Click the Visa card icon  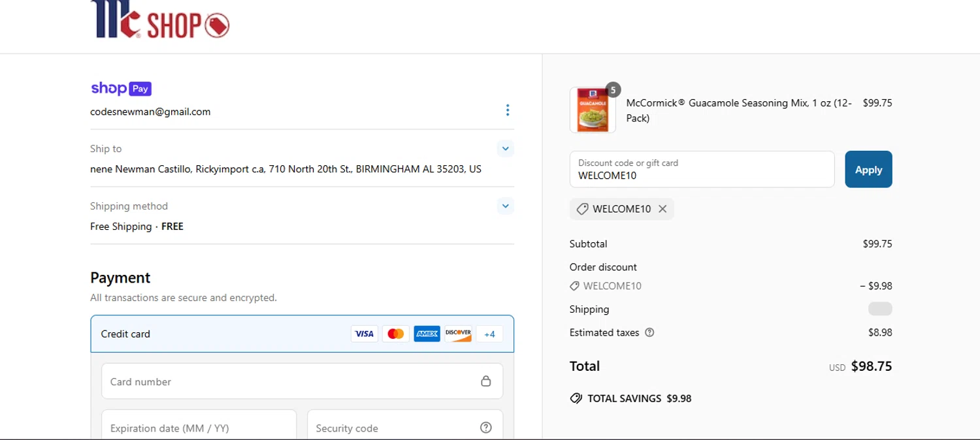click(x=364, y=334)
